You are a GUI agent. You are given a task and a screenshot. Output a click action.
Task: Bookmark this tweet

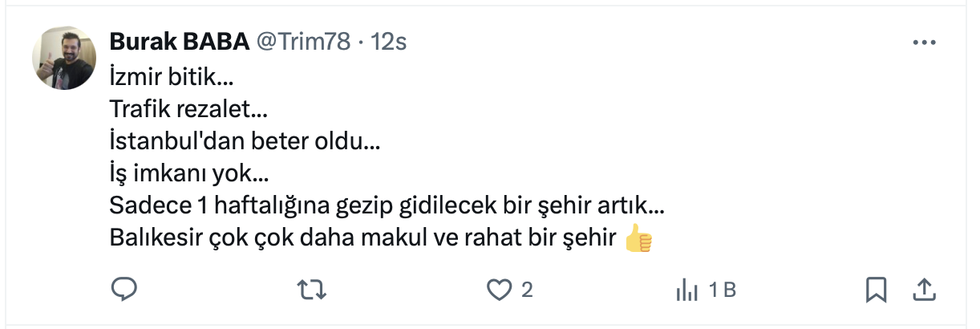point(876,290)
